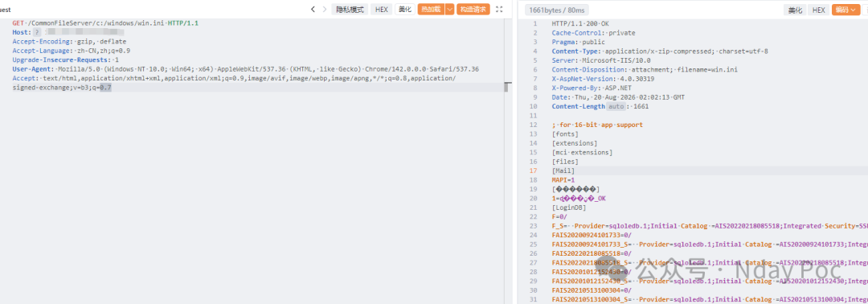Click the 1661bytes / 80ms response badge

pos(558,10)
